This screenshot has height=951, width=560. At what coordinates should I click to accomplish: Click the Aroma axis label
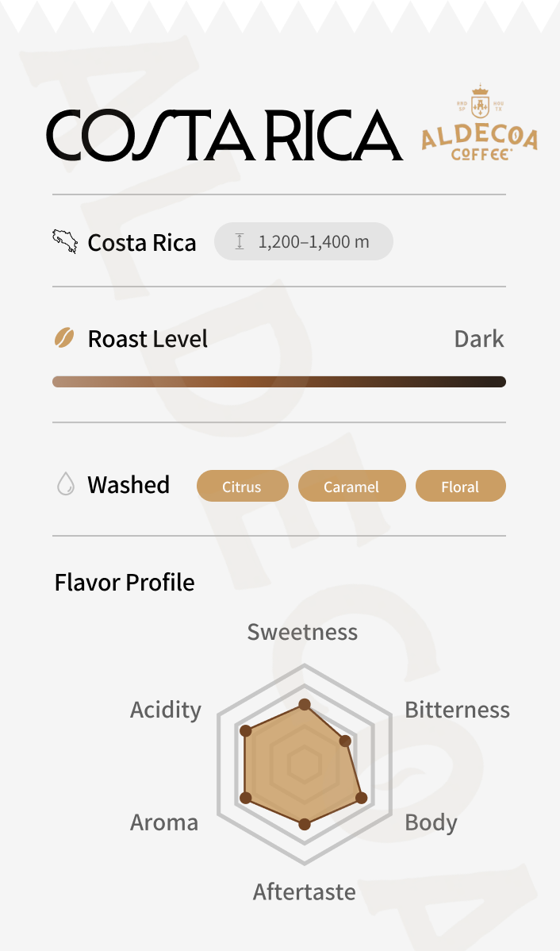click(x=164, y=822)
